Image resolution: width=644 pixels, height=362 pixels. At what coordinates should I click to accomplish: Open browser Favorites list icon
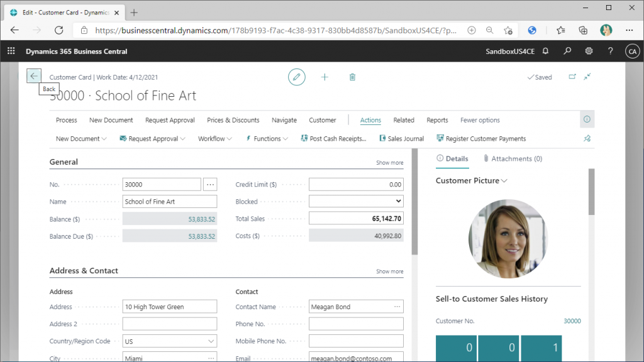point(560,30)
